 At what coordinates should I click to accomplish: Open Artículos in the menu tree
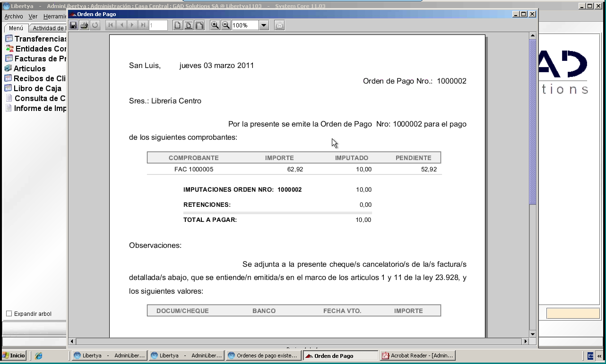click(25, 68)
